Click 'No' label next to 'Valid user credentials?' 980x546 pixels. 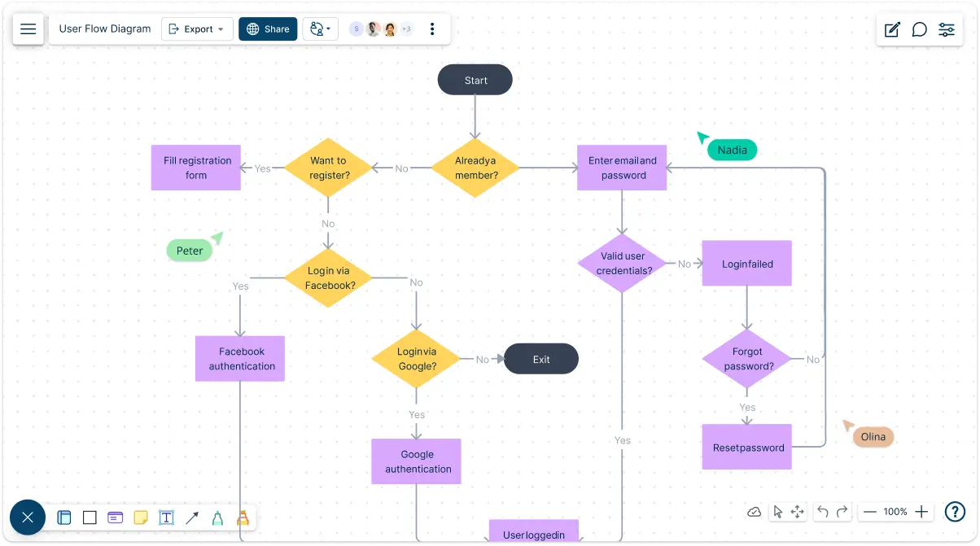685,264
